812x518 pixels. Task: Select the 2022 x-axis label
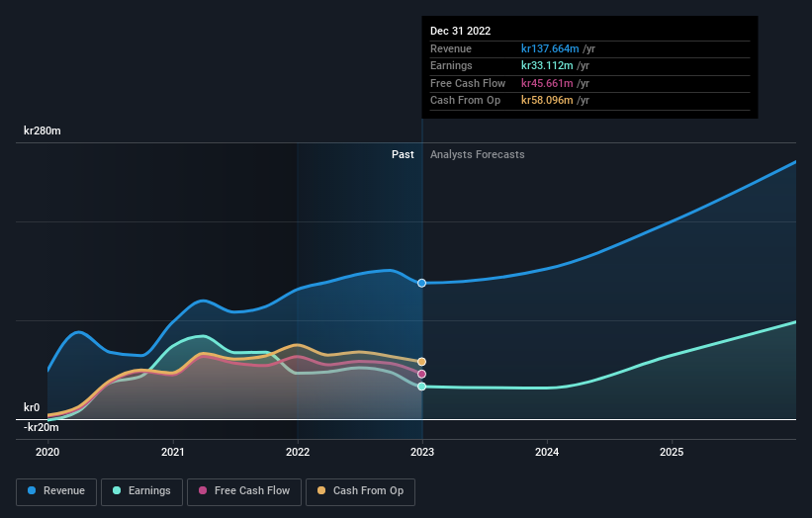[298, 452]
